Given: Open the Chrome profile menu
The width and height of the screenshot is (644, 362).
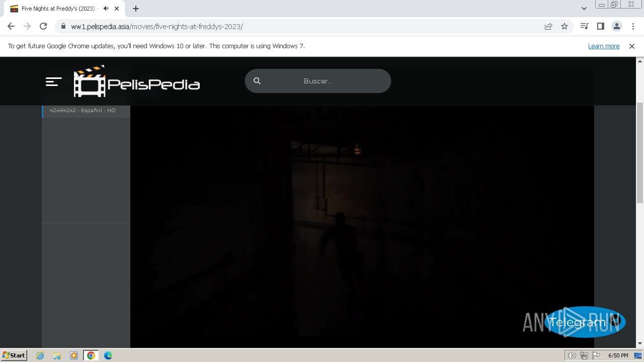Looking at the screenshot, I should pyautogui.click(x=616, y=26).
